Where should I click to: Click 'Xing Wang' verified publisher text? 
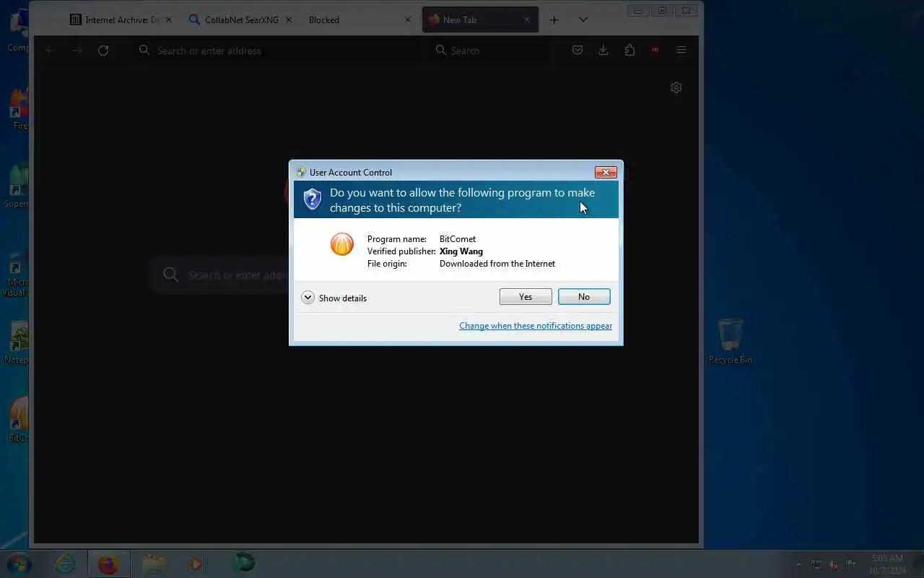(461, 251)
